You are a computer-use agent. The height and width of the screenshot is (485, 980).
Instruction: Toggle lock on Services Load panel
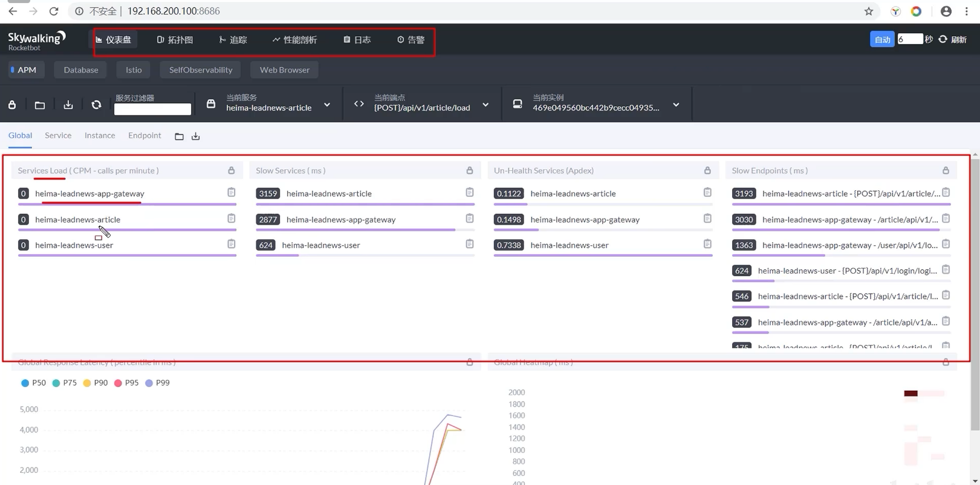(x=232, y=171)
